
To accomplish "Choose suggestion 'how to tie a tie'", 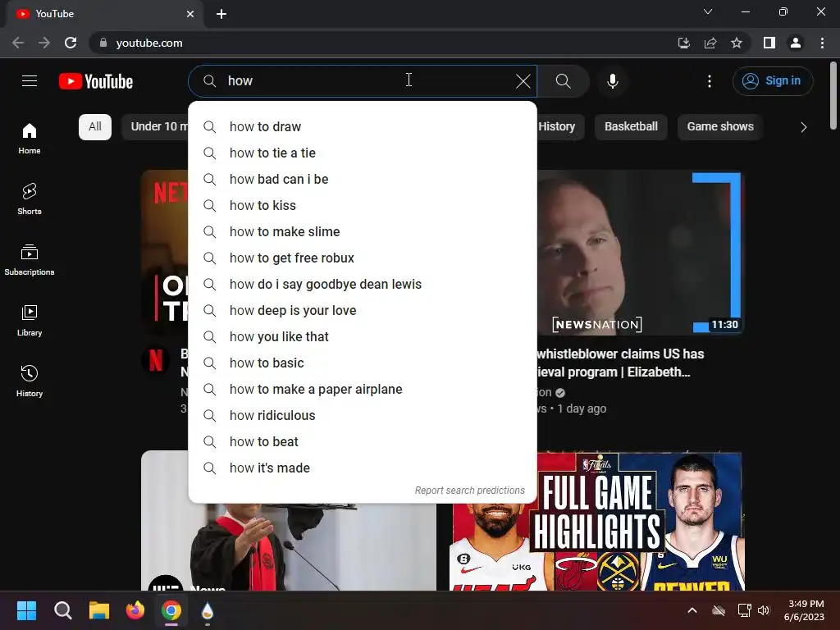I will [x=363, y=153].
